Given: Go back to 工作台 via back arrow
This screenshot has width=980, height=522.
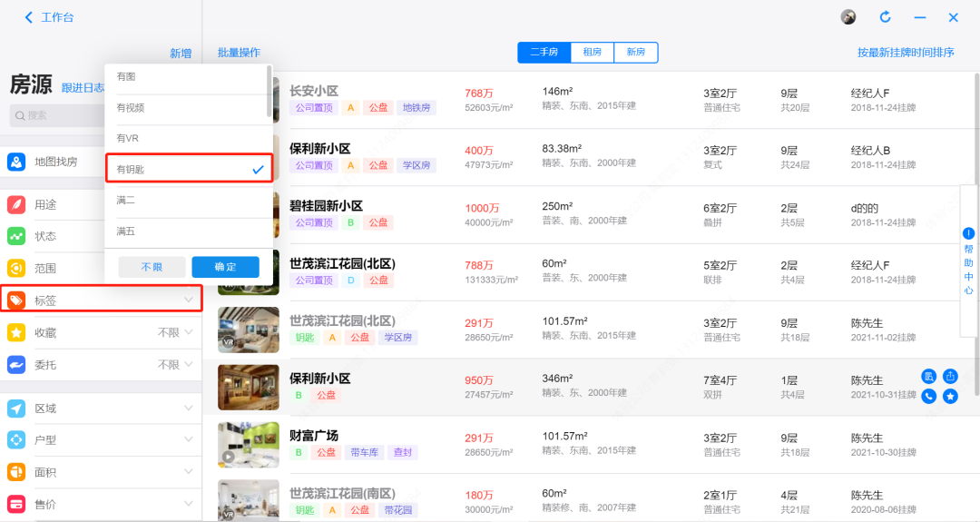Looking at the screenshot, I should click(29, 17).
